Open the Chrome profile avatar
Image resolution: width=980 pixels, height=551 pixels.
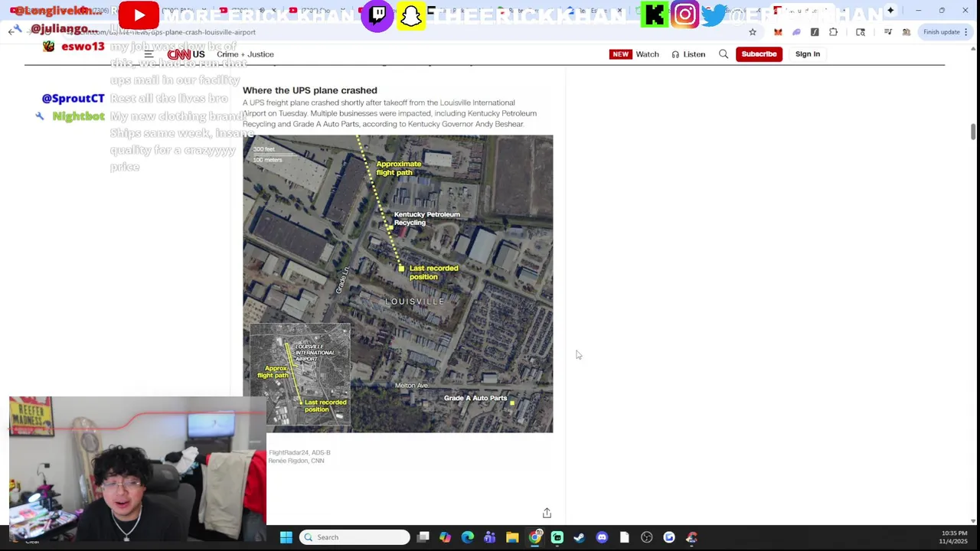coord(906,32)
